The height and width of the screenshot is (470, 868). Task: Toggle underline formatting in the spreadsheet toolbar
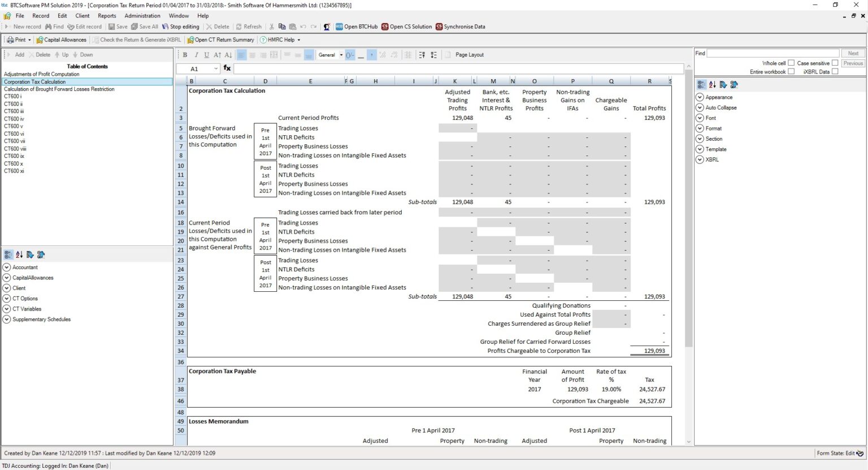pyautogui.click(x=207, y=55)
